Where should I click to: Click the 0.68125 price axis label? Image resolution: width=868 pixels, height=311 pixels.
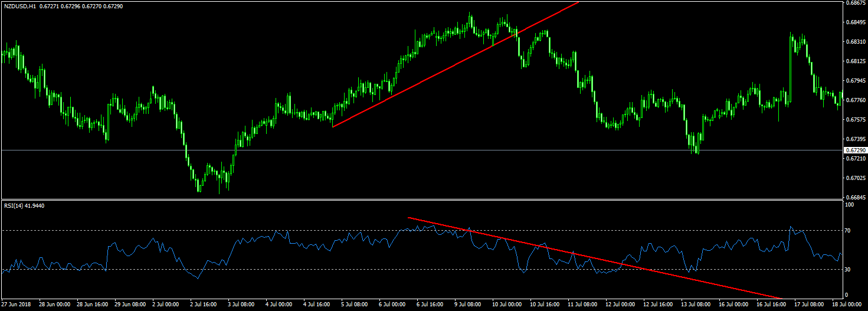(854, 61)
